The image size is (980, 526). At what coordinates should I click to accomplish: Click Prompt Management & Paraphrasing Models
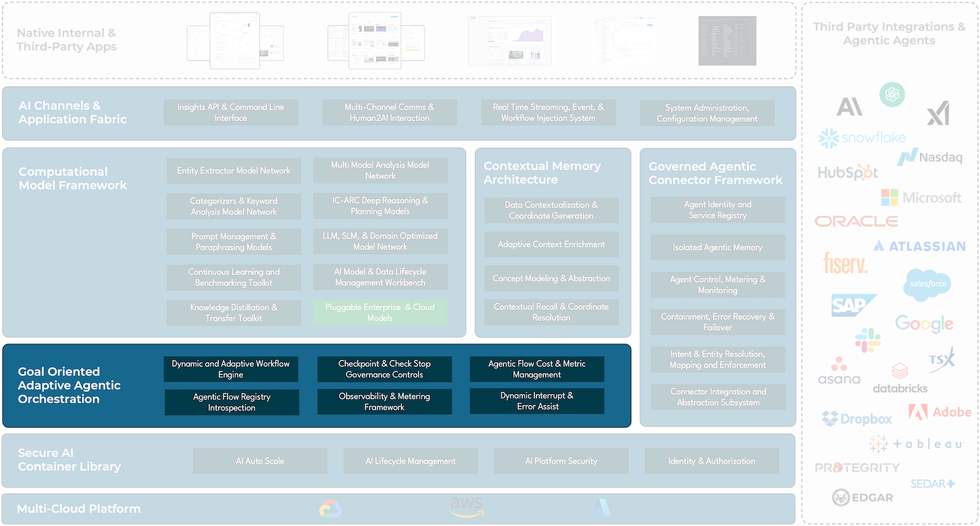click(x=234, y=242)
